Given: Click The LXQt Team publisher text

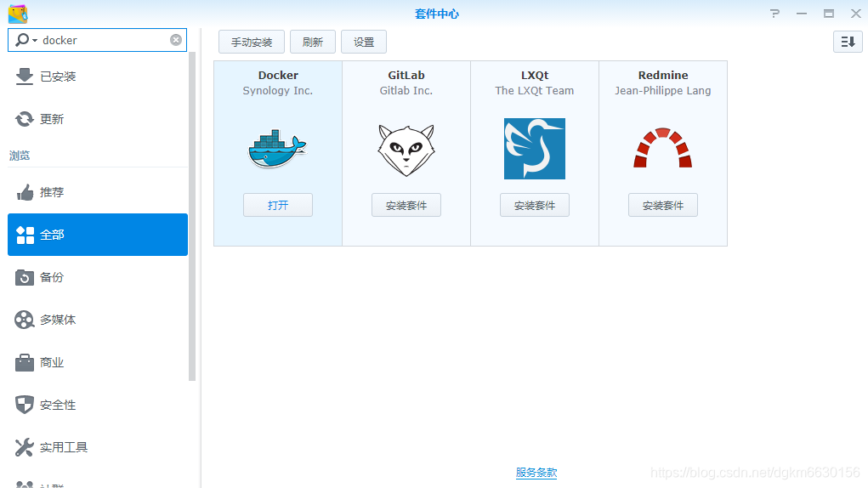Looking at the screenshot, I should pos(535,91).
